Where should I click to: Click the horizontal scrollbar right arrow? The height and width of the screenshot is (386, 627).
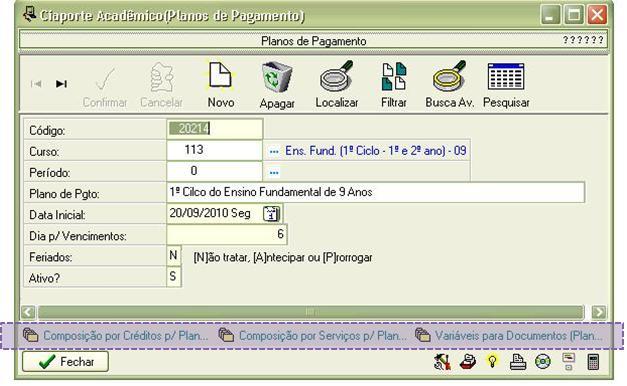599,312
